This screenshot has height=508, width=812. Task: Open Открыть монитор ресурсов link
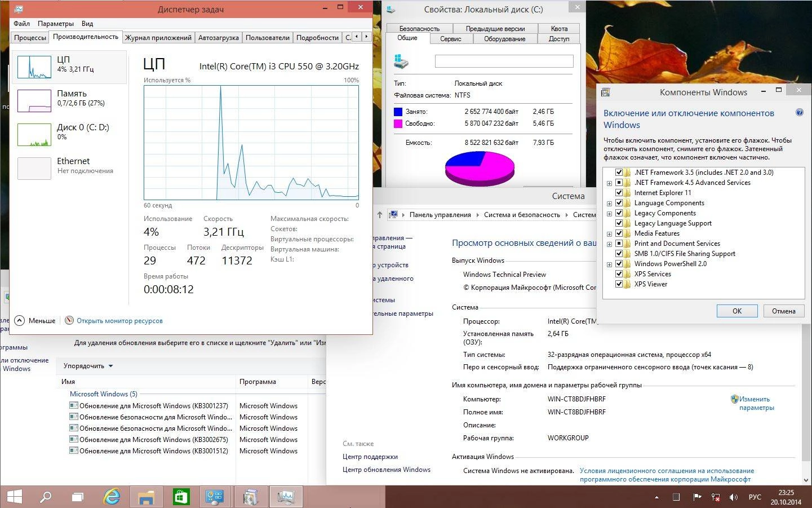pyautogui.click(x=119, y=321)
